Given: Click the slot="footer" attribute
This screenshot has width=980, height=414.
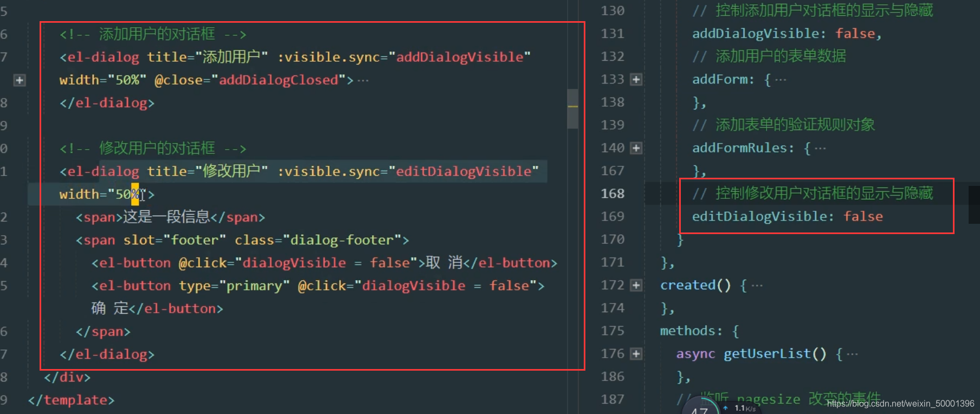Looking at the screenshot, I should [x=175, y=240].
